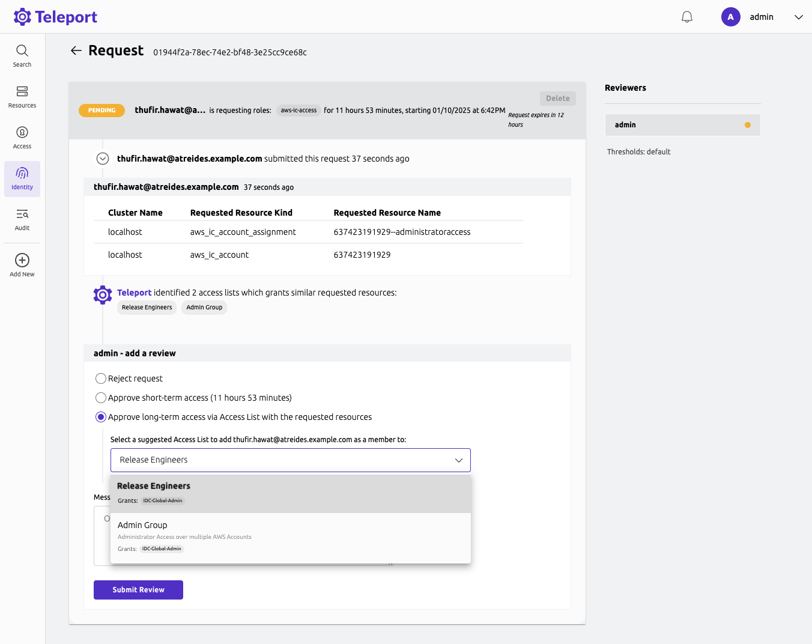Open Search from the sidebar

(x=22, y=55)
